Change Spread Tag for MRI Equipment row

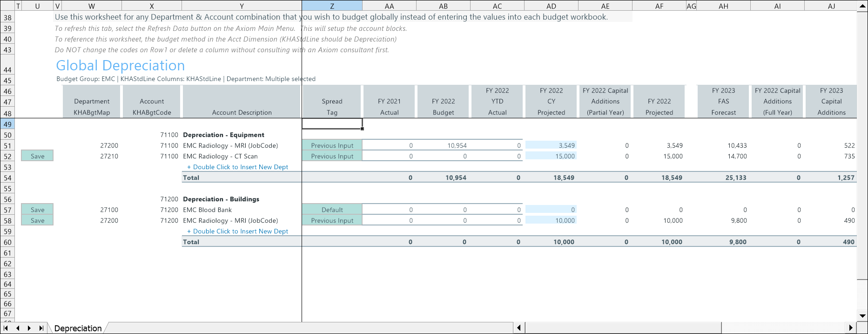[332, 145]
